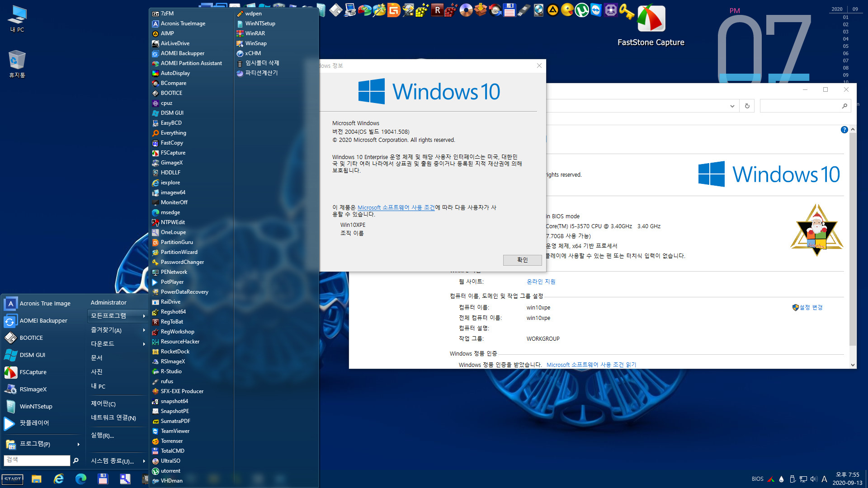
Task: Open the 내 PC desktop icon
Action: click(x=17, y=19)
